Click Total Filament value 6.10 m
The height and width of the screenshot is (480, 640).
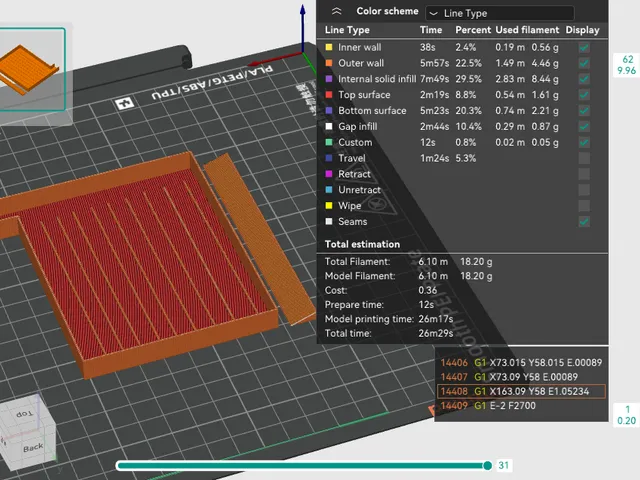pos(433,262)
